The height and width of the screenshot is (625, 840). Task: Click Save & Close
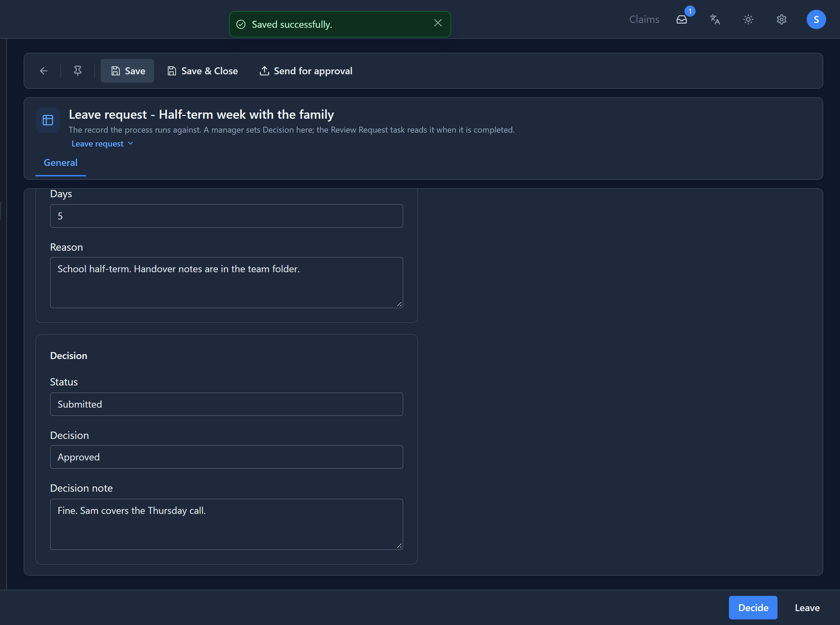point(202,71)
